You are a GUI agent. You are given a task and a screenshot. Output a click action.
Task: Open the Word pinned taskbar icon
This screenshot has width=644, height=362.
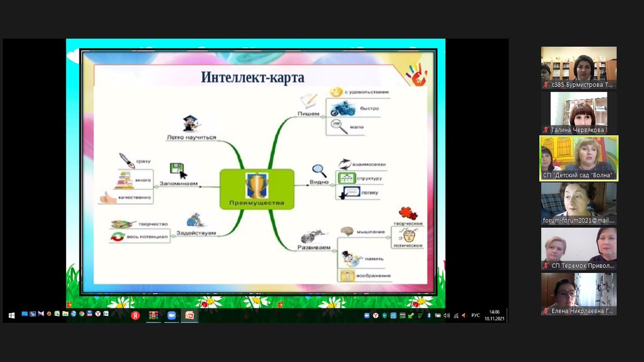pyautogui.click(x=106, y=314)
